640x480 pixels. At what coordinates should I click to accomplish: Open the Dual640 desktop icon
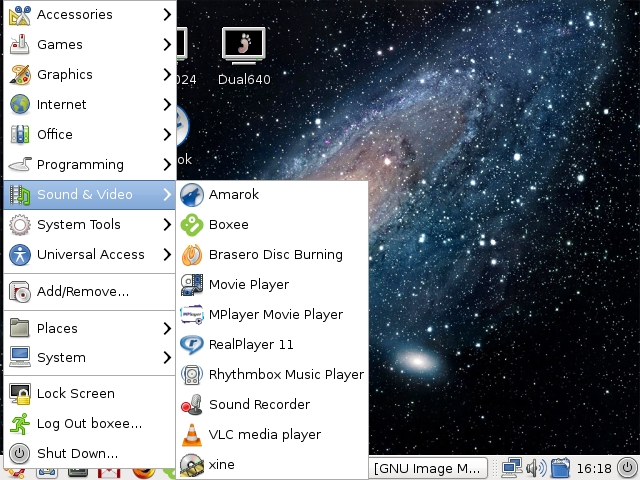[244, 56]
